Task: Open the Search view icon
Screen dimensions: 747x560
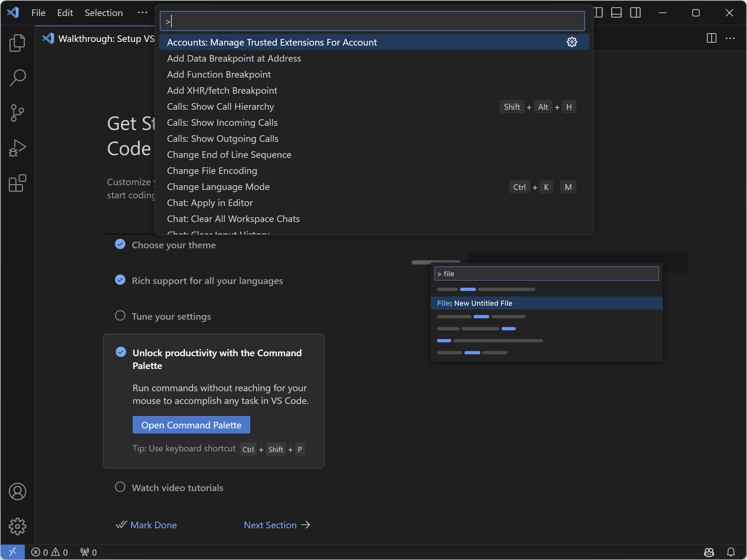Action: coord(17,78)
